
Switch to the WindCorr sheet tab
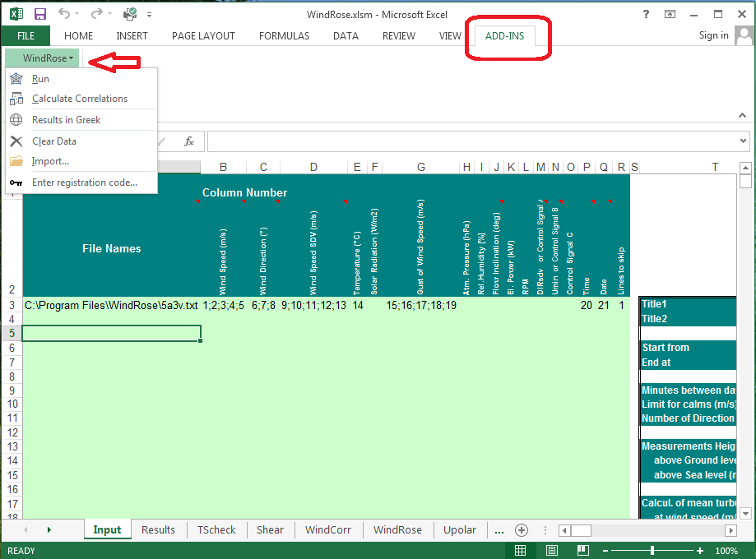click(x=327, y=530)
